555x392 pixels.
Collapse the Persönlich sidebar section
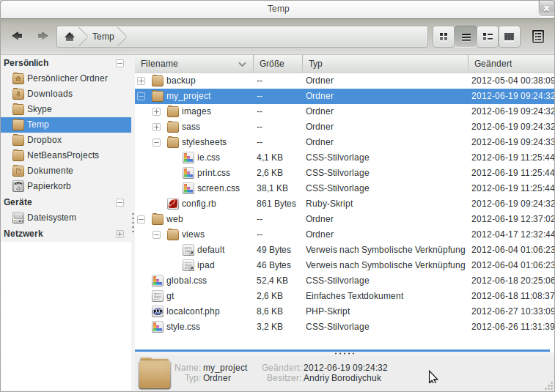coord(120,64)
